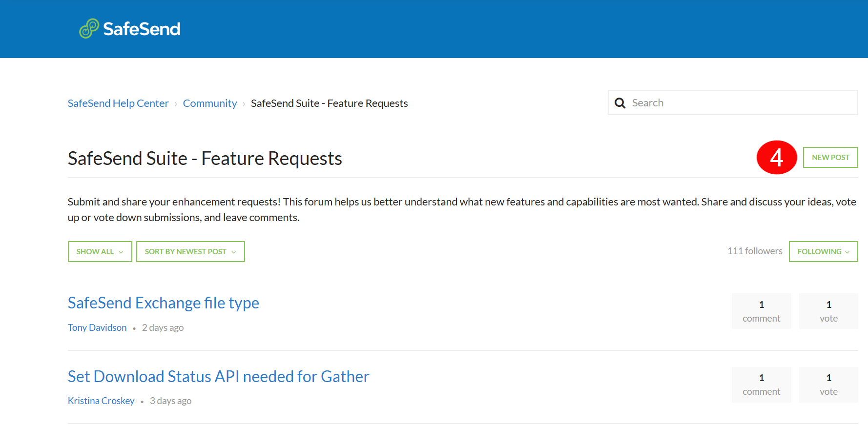Click the '111 followers' text
Viewport: 868px width, 427px height.
pyautogui.click(x=755, y=251)
